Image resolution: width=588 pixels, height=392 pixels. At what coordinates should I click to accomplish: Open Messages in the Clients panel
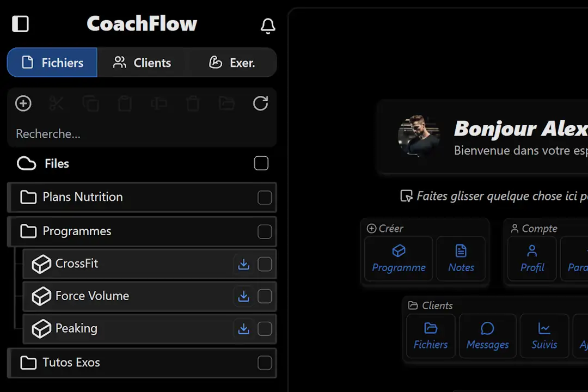[x=487, y=335]
